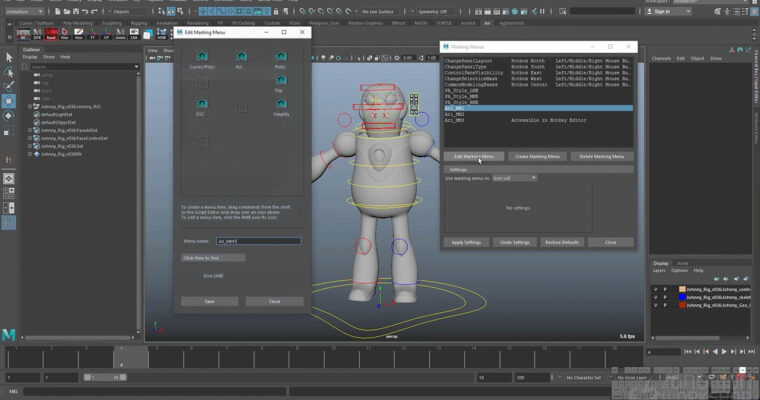Click the Restore Defaults button
This screenshot has height=400, width=760.
(x=562, y=242)
